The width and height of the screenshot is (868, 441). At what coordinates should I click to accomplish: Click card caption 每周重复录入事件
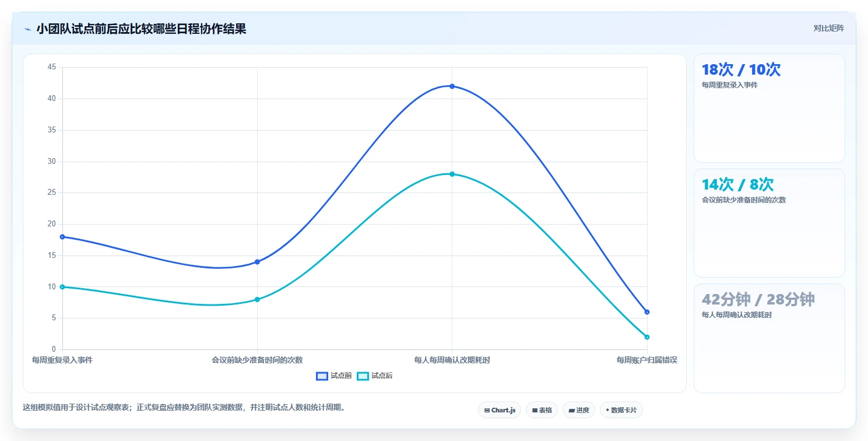click(730, 85)
